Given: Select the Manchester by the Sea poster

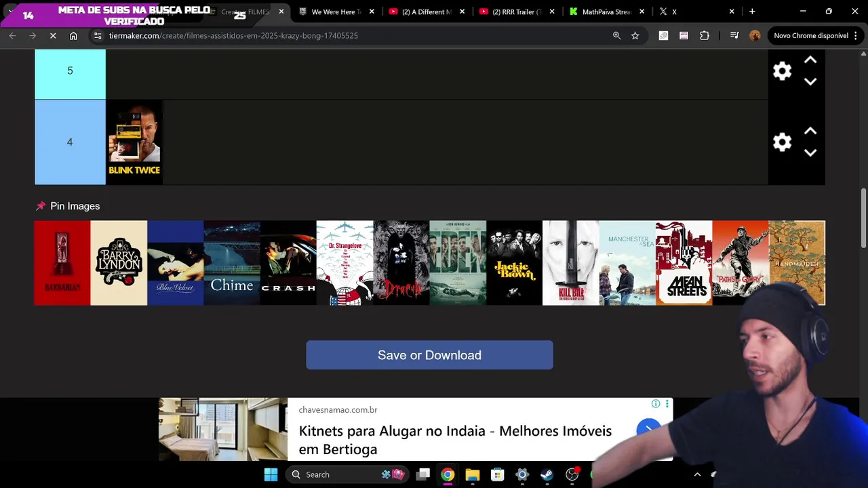Looking at the screenshot, I should (x=627, y=263).
